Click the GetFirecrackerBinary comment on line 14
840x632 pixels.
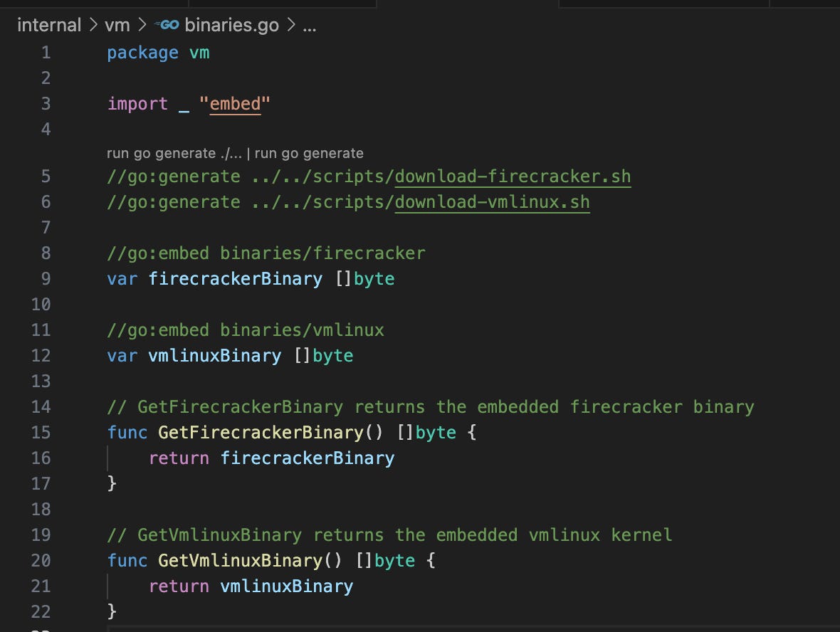[430, 407]
